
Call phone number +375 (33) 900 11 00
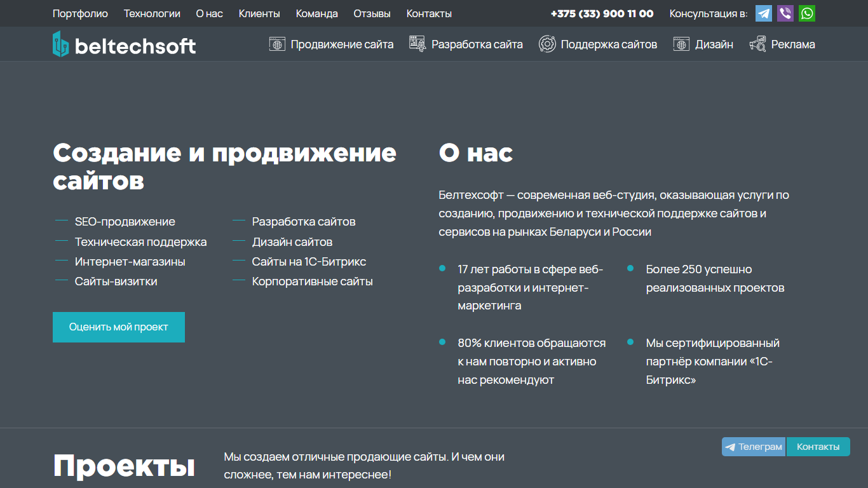pyautogui.click(x=602, y=13)
